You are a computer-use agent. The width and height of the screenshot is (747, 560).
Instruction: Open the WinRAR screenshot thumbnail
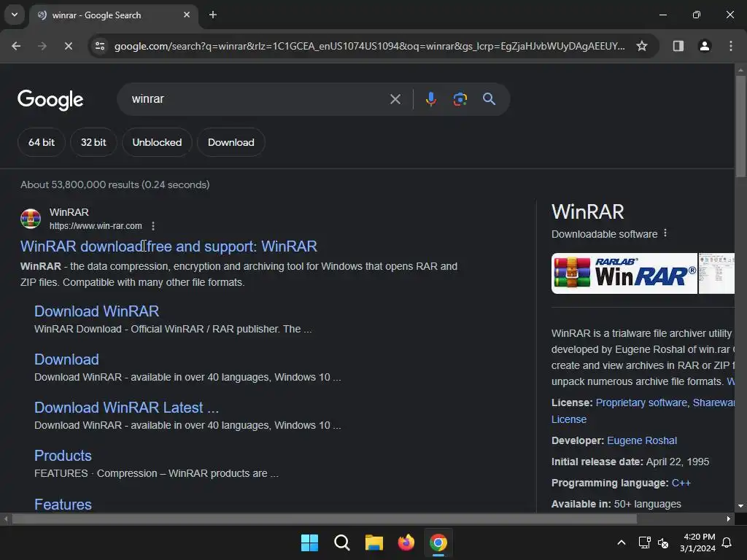click(x=716, y=273)
